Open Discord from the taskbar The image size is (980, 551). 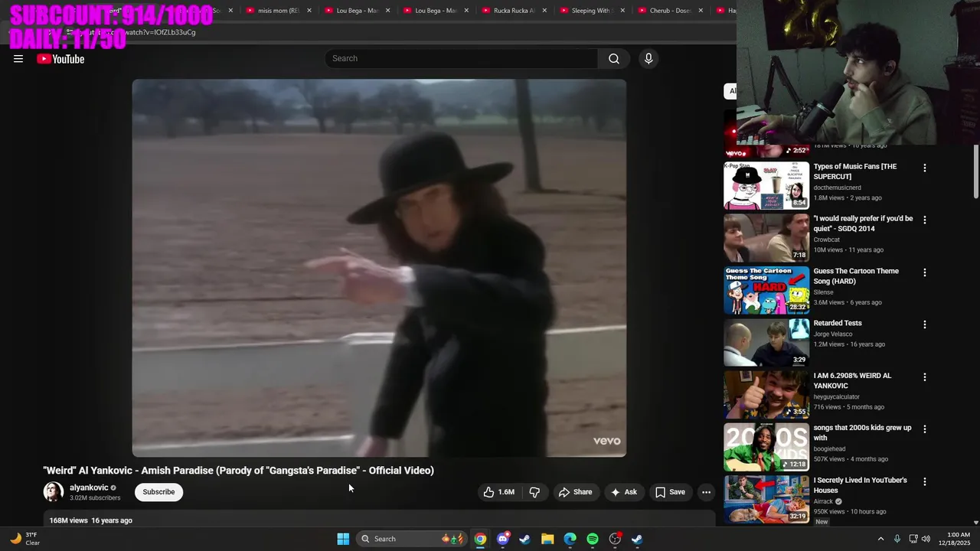[x=502, y=539]
